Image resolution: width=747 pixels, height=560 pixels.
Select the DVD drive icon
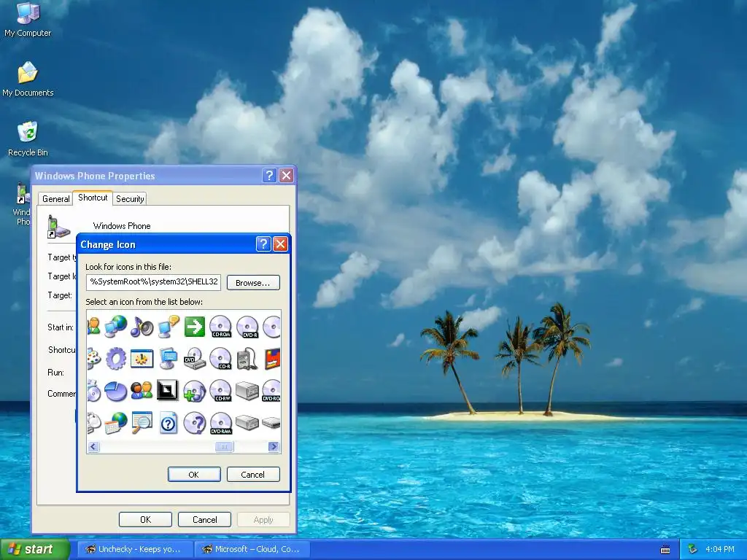(x=194, y=359)
